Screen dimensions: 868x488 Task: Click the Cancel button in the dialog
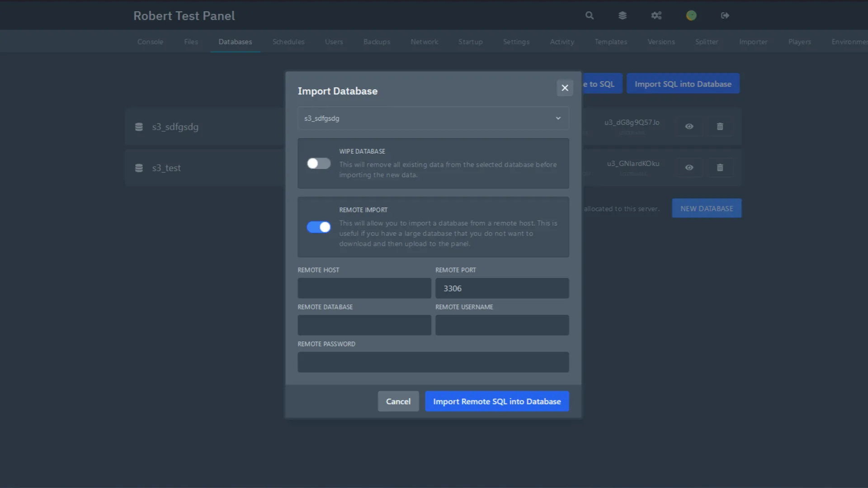pos(398,401)
